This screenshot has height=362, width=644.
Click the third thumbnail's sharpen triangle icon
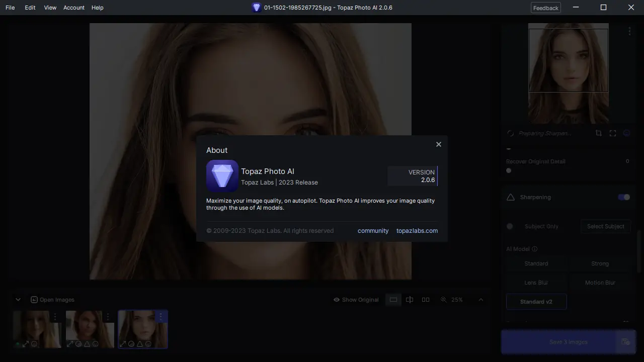click(140, 344)
